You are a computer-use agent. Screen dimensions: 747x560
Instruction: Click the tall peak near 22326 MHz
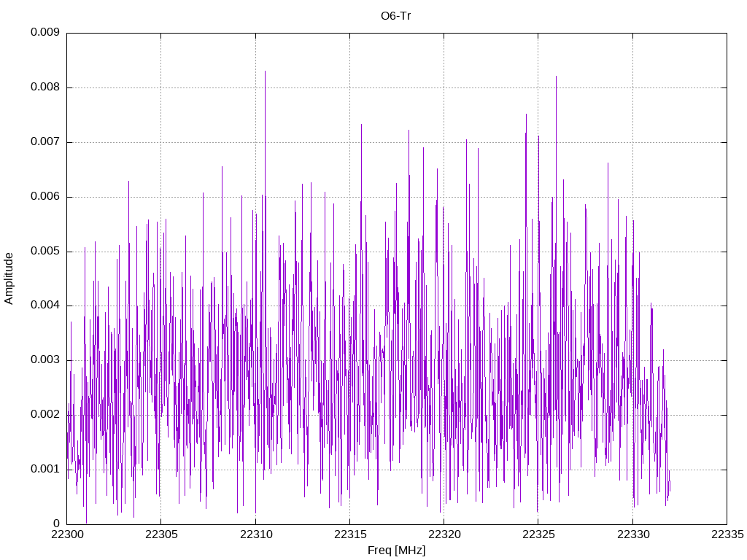tap(556, 77)
